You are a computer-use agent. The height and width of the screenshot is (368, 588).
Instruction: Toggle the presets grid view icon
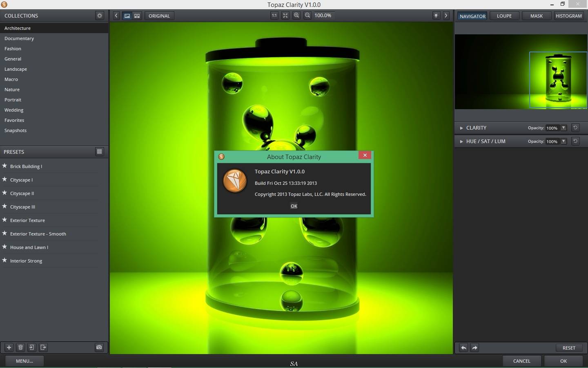(99, 152)
